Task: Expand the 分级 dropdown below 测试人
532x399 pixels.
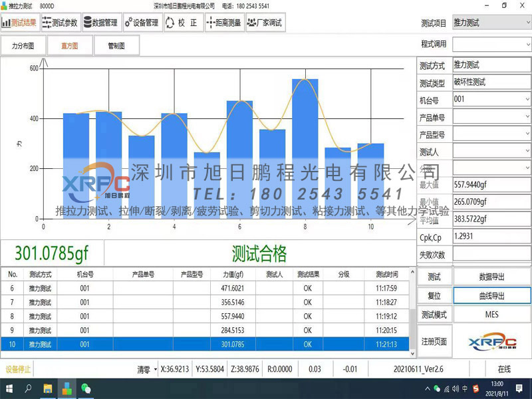Action: click(x=527, y=168)
